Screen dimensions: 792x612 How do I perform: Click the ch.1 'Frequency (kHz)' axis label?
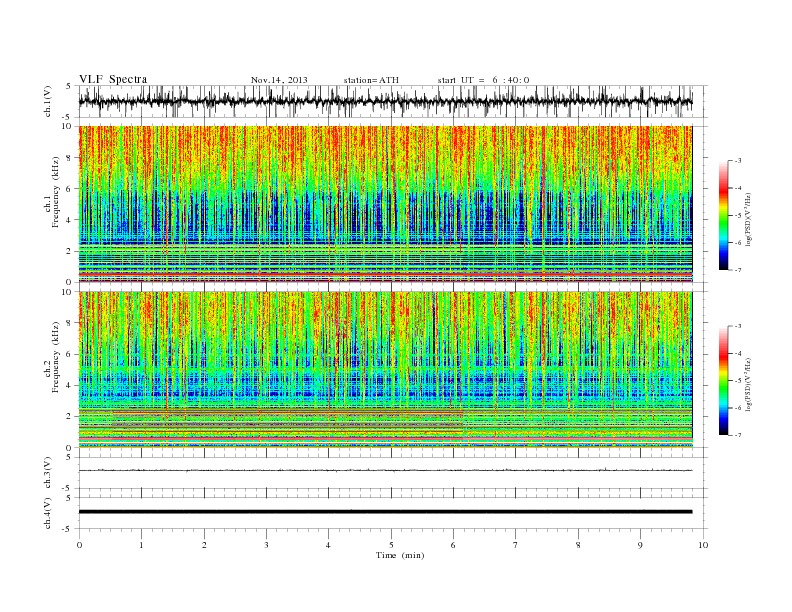pyautogui.click(x=56, y=192)
